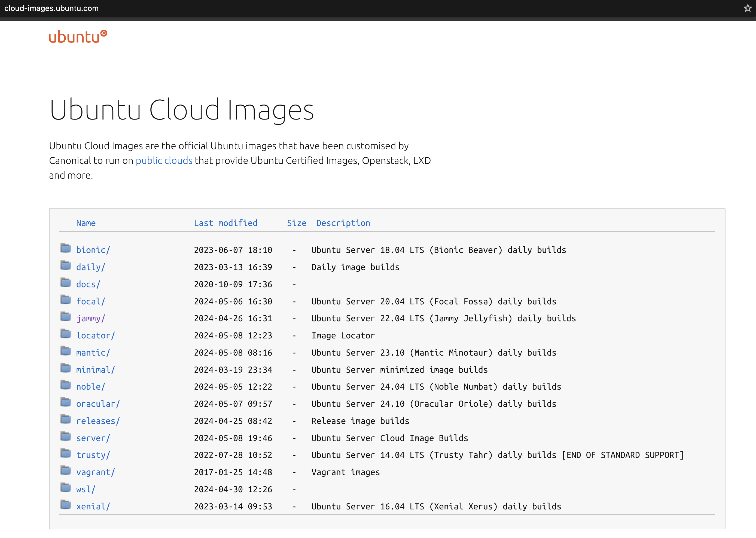Image resolution: width=756 pixels, height=538 pixels.
Task: Click the folder icon beside wsl/
Action: (66, 488)
